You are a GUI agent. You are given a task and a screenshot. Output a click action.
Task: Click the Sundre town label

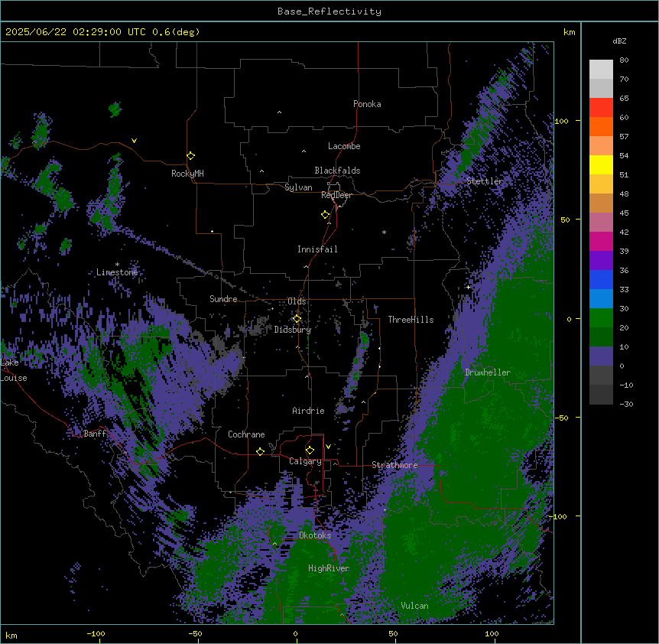click(223, 299)
